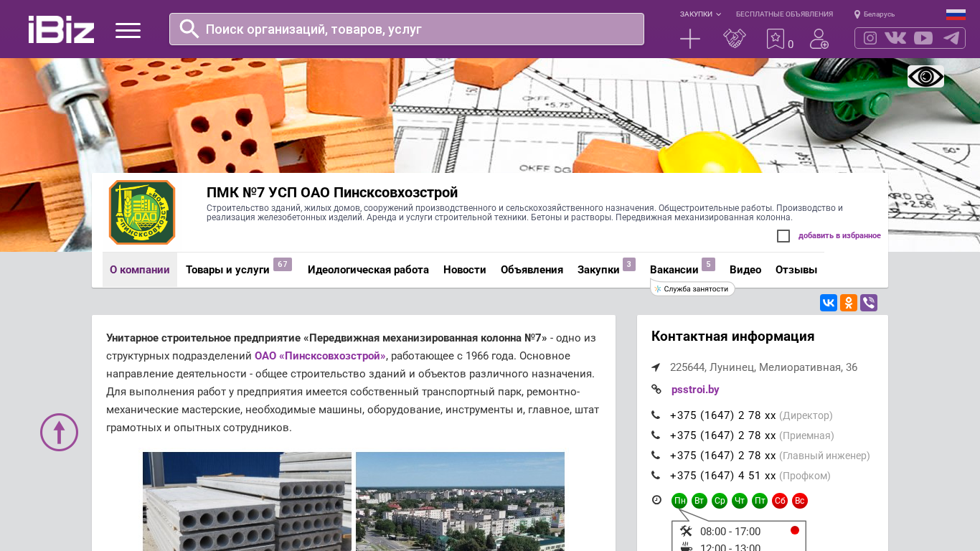Screen dimensions: 980x551
Task: Check the добавить в избранное checkbox
Action: tap(783, 236)
